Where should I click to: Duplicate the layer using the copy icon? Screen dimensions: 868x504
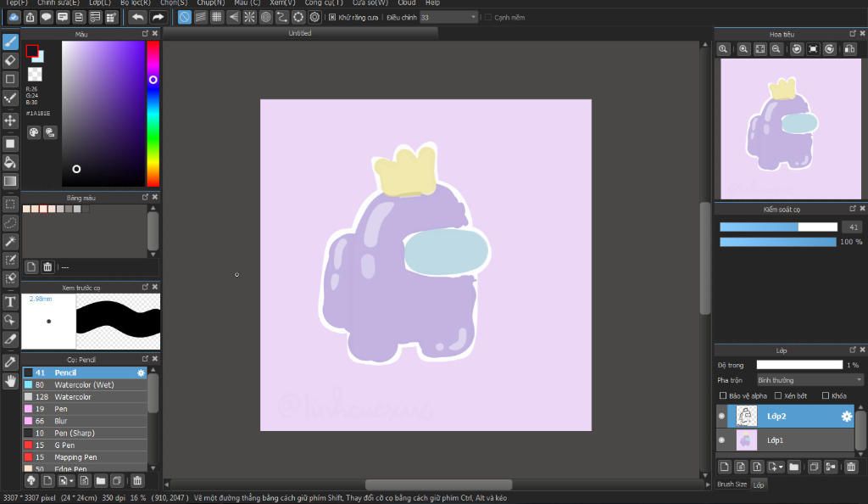pyautogui.click(x=813, y=467)
